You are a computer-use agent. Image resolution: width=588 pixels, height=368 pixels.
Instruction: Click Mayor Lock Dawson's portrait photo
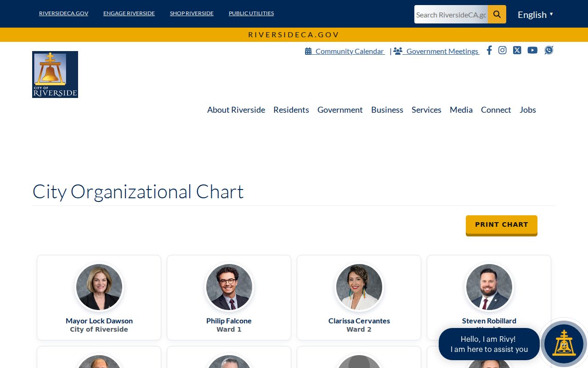pyautogui.click(x=99, y=287)
